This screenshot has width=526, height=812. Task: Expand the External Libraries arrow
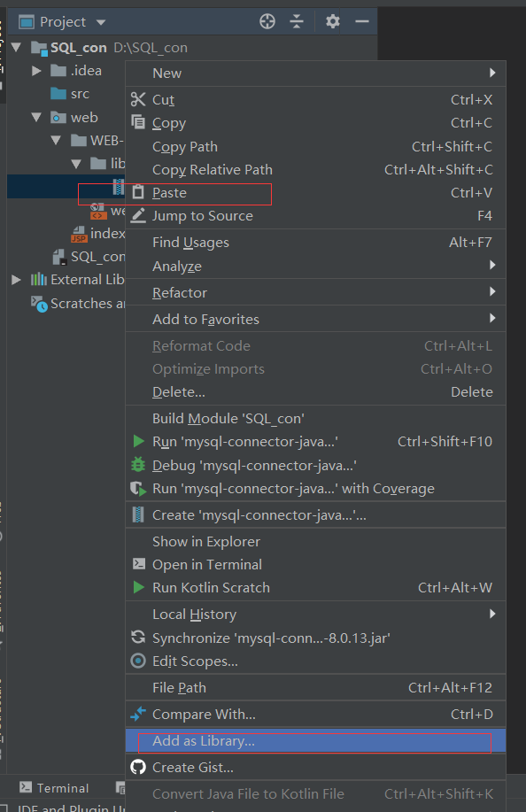pos(16,280)
